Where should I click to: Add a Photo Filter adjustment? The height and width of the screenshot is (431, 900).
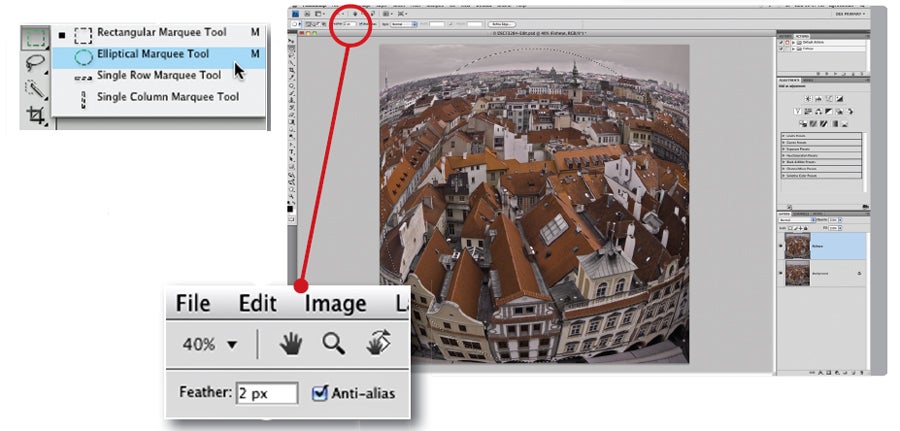tap(839, 111)
